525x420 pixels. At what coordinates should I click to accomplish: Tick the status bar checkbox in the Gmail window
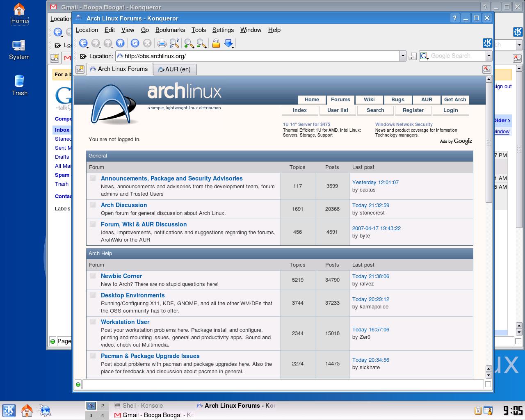(x=518, y=341)
